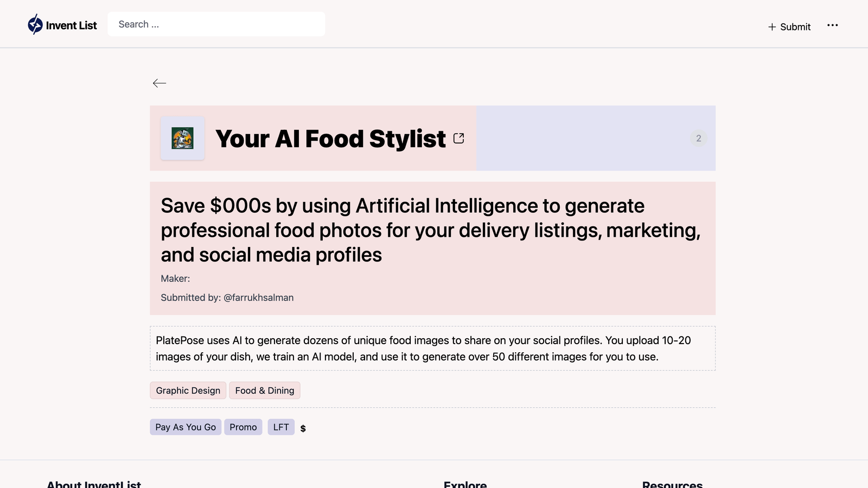The image size is (868, 488).
Task: Select the Graphic Design category tag
Action: tap(188, 391)
